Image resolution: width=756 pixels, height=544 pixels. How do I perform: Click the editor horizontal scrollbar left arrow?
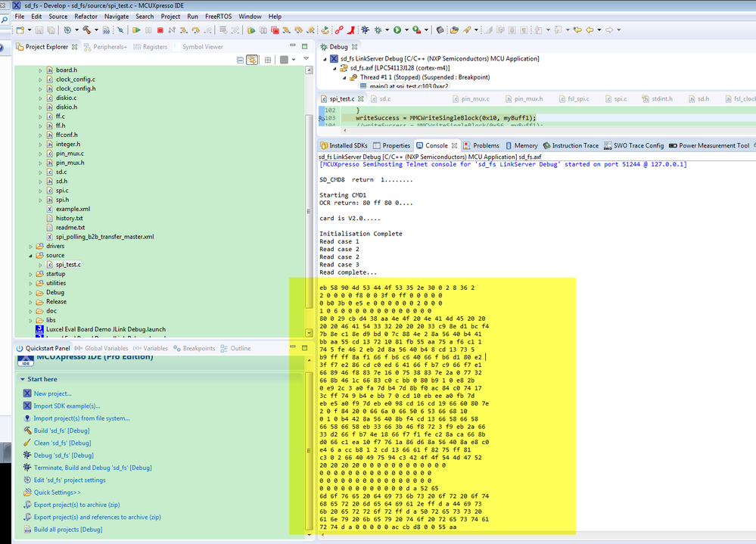pyautogui.click(x=344, y=130)
